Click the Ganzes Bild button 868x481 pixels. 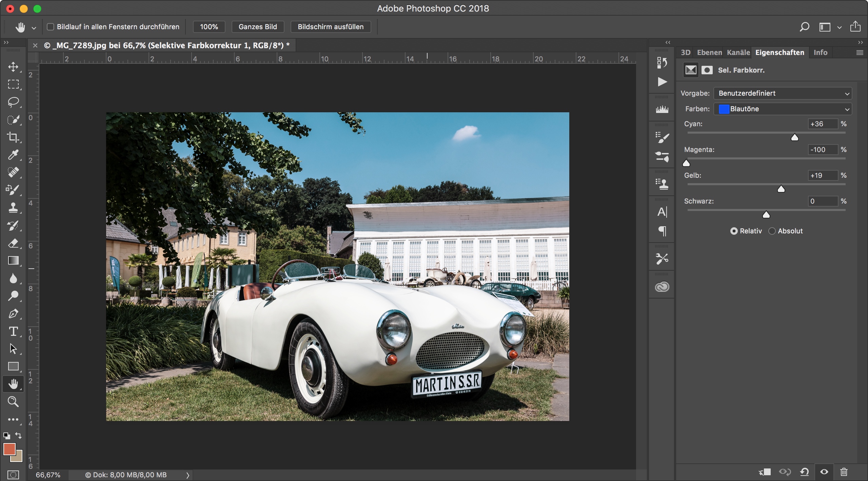pyautogui.click(x=258, y=27)
